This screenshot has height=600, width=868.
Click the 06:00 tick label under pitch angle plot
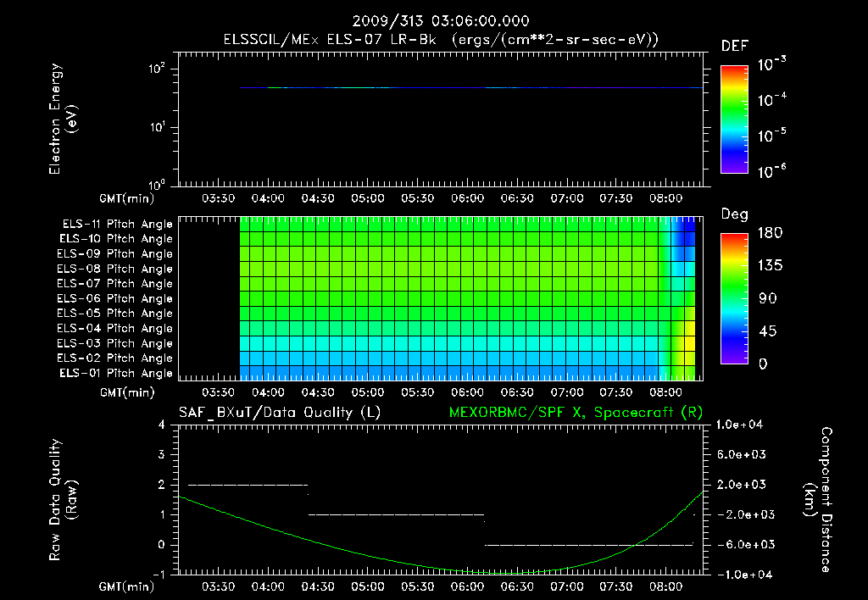(467, 392)
